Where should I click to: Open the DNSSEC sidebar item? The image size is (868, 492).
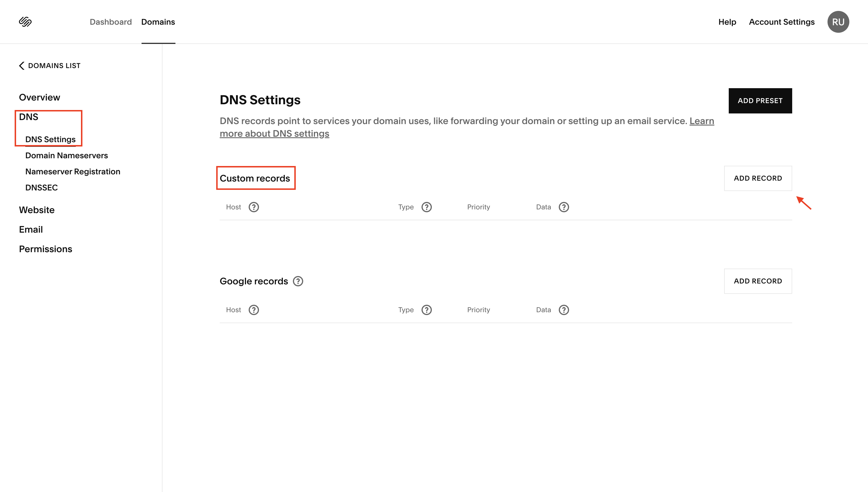(42, 188)
